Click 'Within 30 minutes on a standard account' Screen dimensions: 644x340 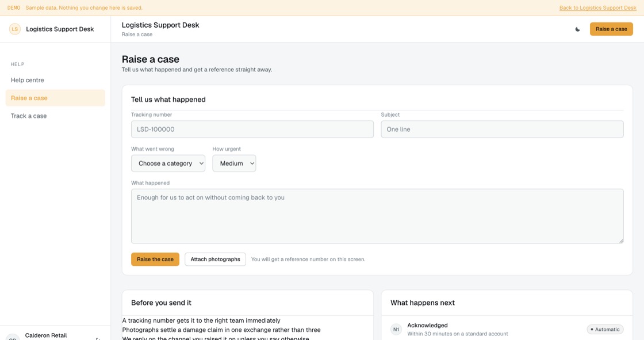click(458, 334)
